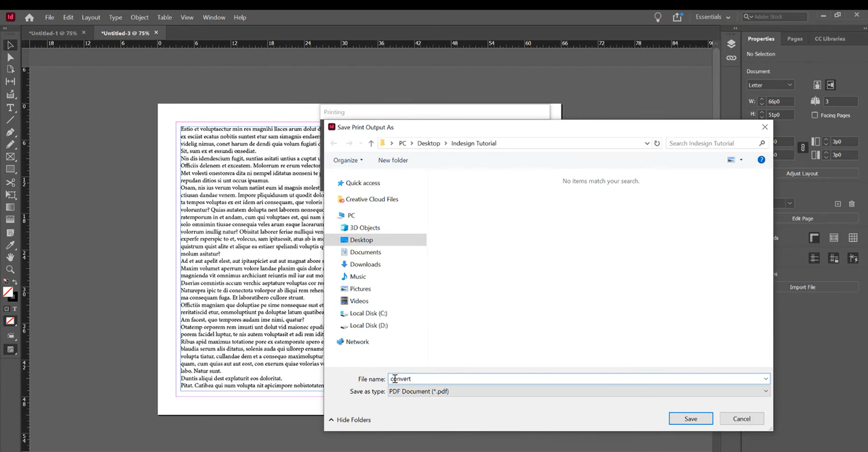Open the view options dropdown in dialog

tap(741, 160)
